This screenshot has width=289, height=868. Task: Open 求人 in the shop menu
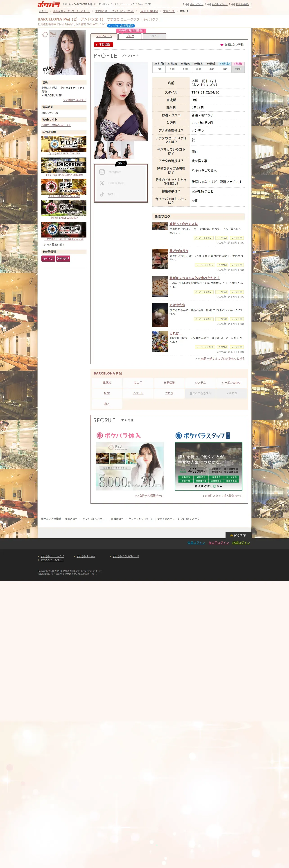[107, 404]
